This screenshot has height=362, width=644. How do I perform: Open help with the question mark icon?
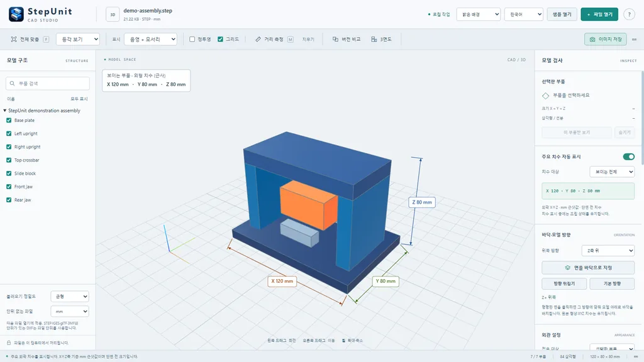(629, 14)
